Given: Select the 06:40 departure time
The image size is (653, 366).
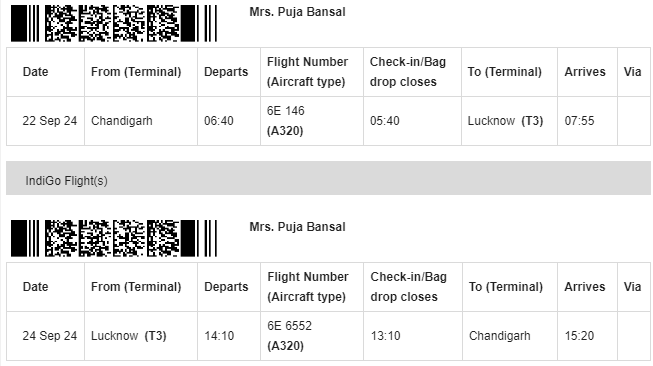Looking at the screenshot, I should pyautogui.click(x=219, y=121).
